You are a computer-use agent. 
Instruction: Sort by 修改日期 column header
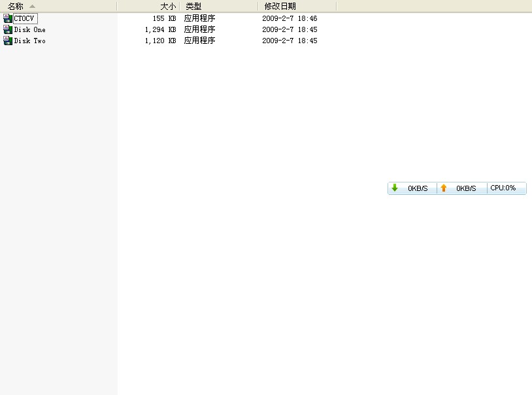click(280, 6)
